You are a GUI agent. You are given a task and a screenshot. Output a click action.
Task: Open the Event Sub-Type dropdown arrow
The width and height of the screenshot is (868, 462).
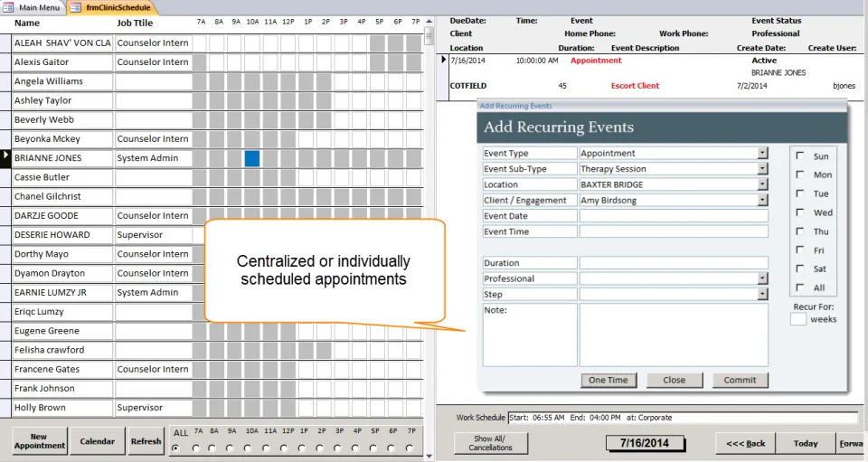(x=763, y=168)
